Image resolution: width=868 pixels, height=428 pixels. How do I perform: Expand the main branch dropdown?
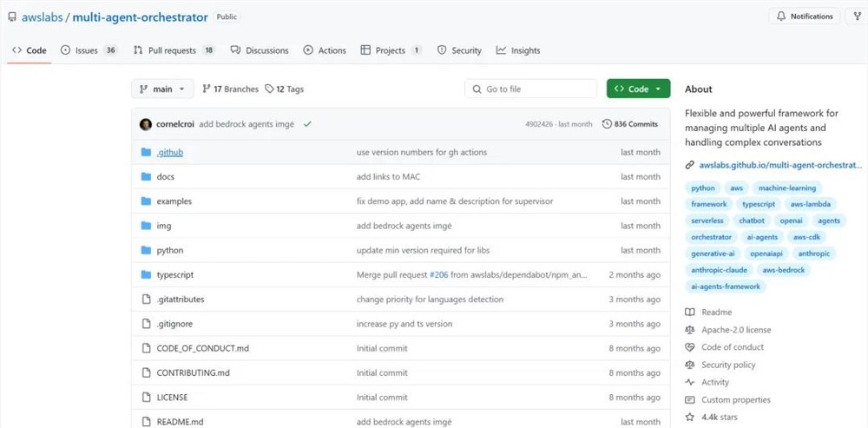coord(164,89)
